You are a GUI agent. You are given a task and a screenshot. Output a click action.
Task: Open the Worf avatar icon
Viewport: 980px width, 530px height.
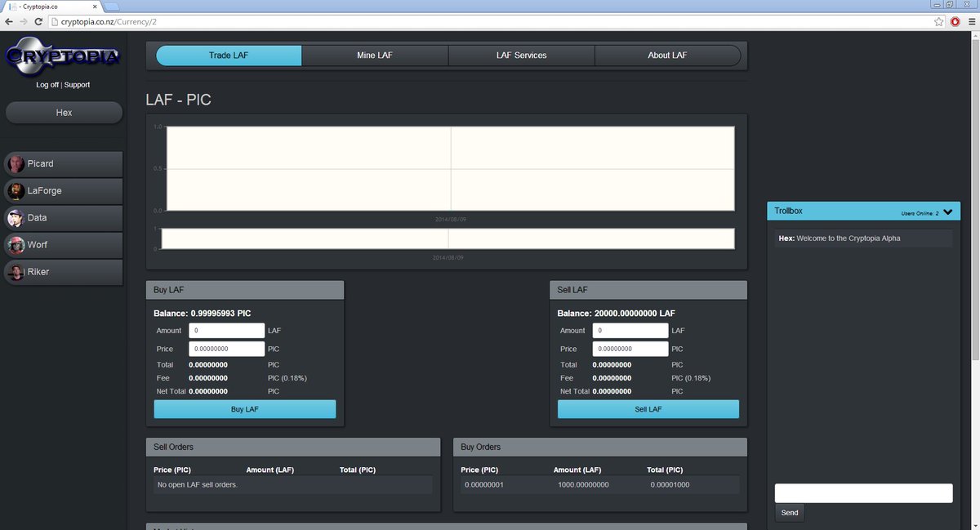click(16, 244)
